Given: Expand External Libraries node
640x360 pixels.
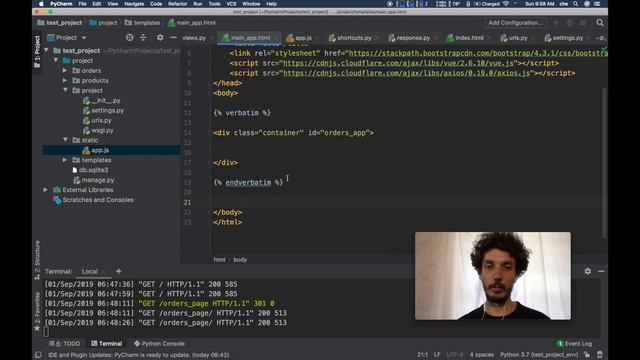Looking at the screenshot, I should coord(45,190).
